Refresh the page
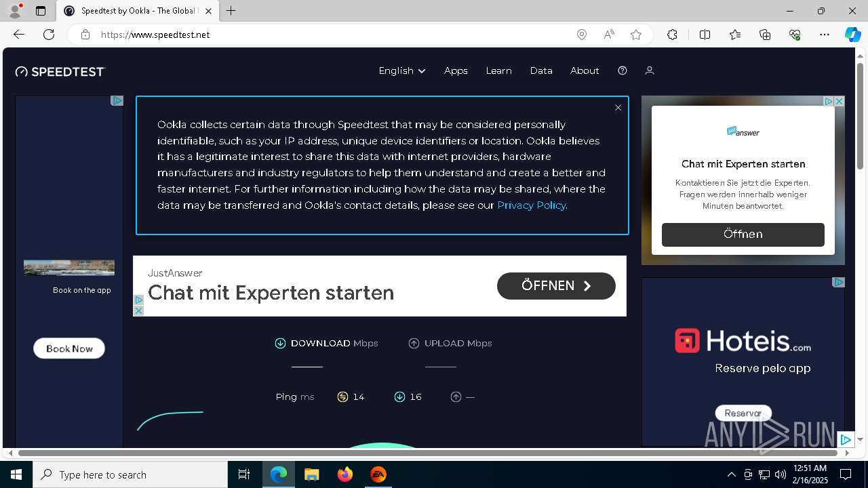Screen dimensions: 868x488 point(49,35)
